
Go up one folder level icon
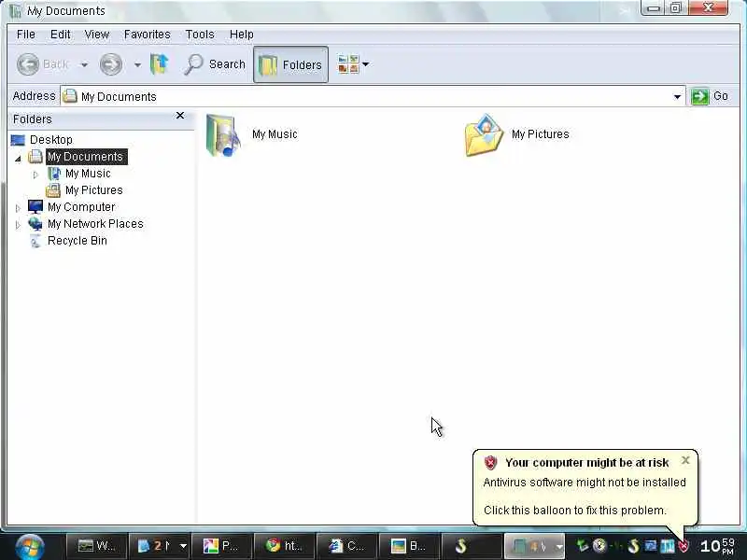pos(160,64)
